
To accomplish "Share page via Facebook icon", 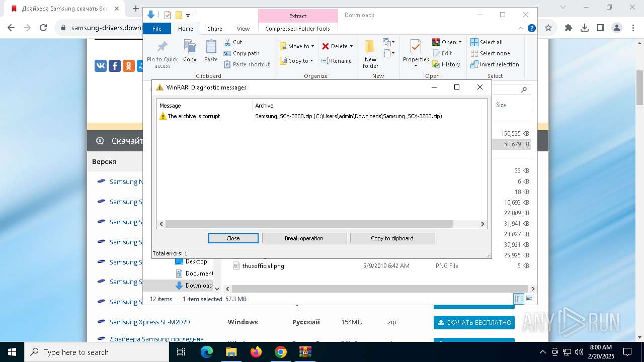I will [115, 66].
